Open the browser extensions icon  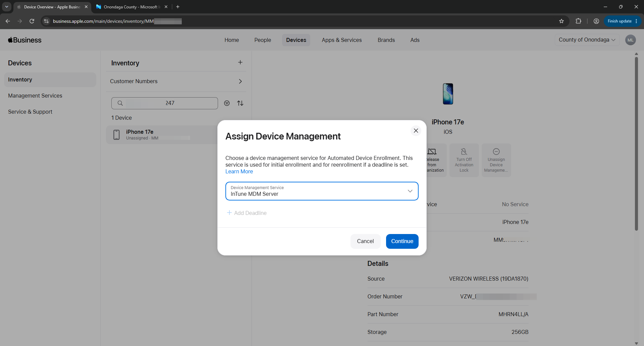(578, 21)
